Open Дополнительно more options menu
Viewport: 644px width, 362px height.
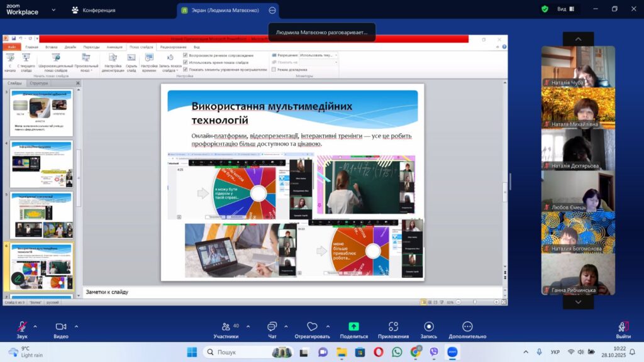coord(467,327)
